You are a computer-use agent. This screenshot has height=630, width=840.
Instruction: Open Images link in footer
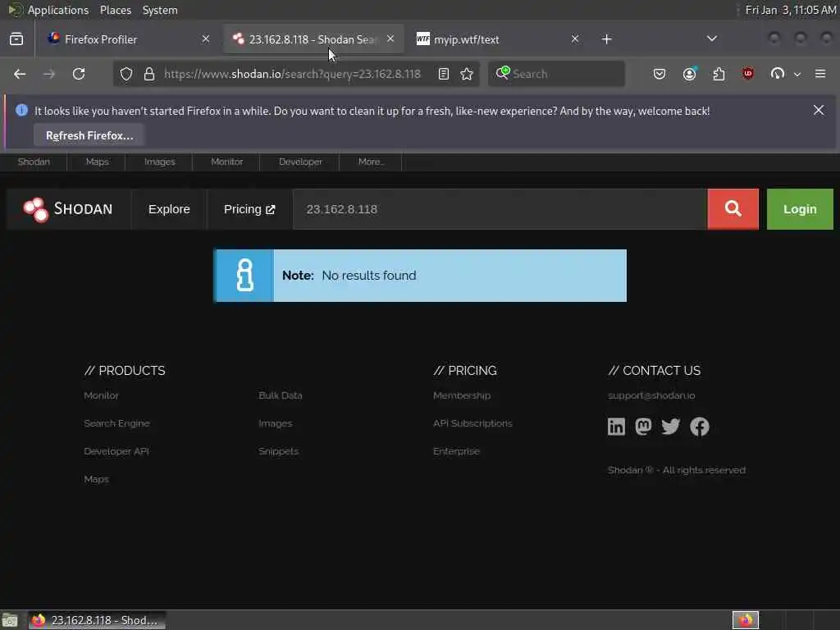(276, 423)
